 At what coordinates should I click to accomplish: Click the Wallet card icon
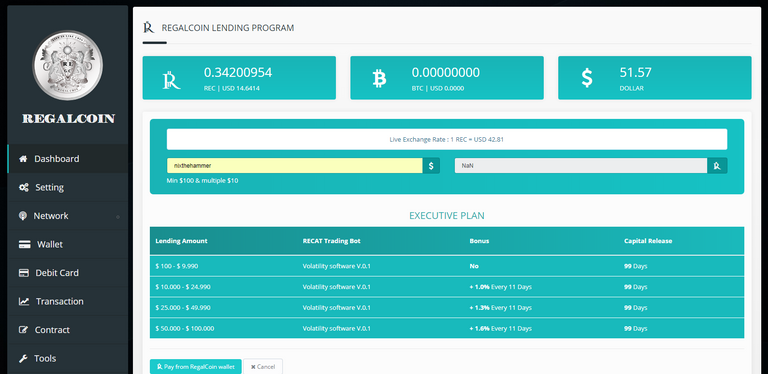tap(24, 244)
